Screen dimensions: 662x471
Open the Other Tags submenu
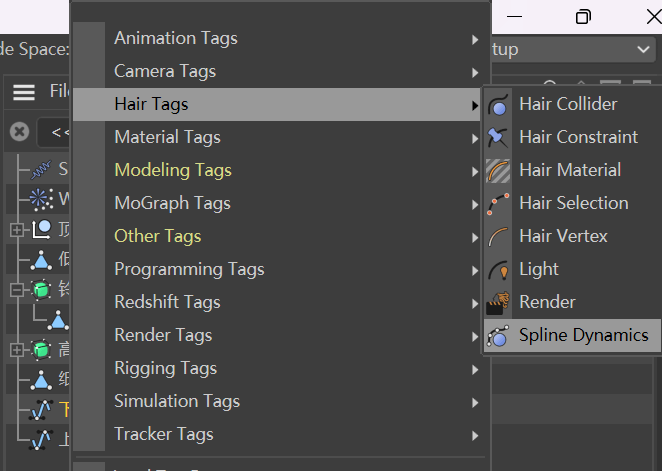[277, 236]
